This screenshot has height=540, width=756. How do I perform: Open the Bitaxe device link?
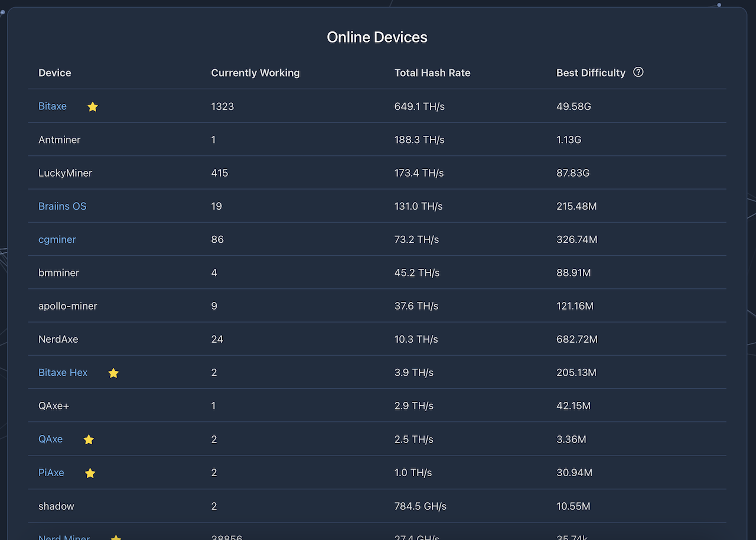click(53, 106)
